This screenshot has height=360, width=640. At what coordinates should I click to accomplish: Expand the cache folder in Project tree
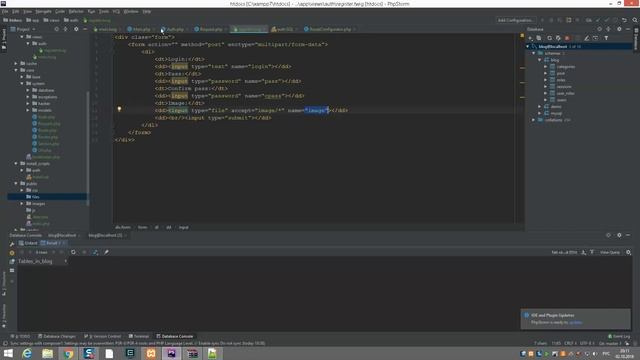point(16,64)
